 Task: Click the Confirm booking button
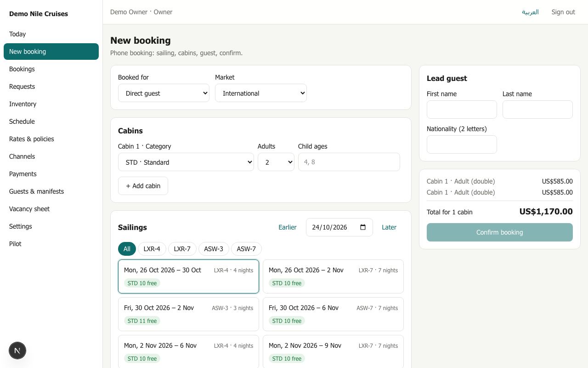500,232
